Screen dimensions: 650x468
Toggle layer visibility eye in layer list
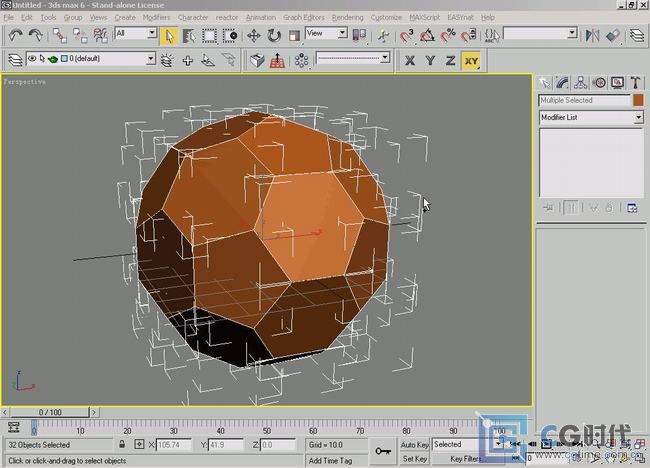click(x=32, y=58)
